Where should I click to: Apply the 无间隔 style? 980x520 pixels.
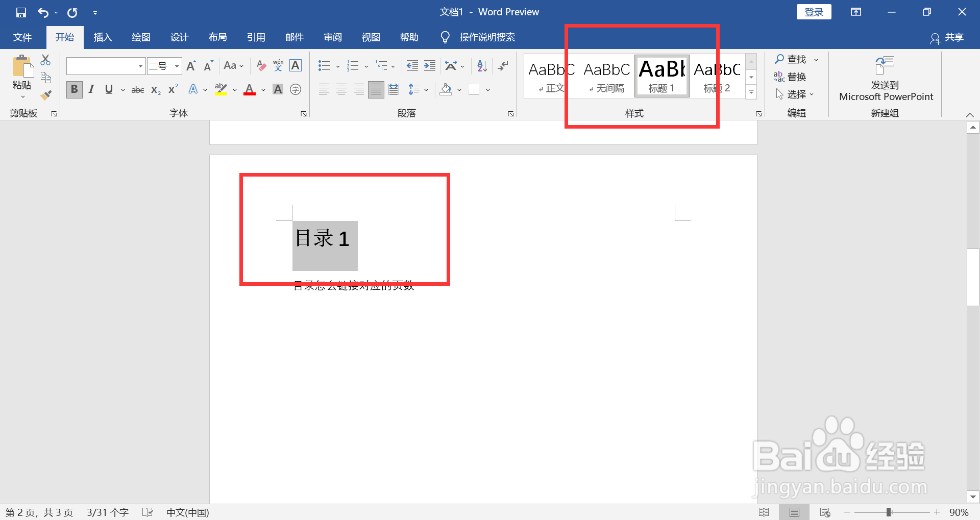607,76
